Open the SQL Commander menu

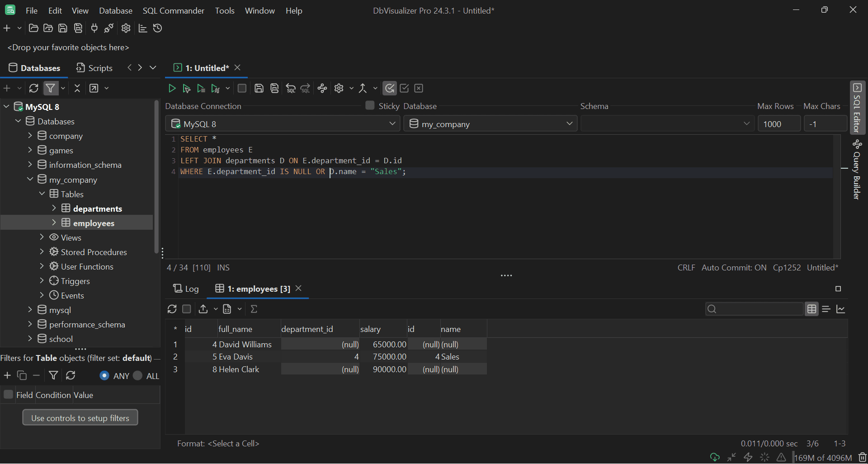coord(173,10)
